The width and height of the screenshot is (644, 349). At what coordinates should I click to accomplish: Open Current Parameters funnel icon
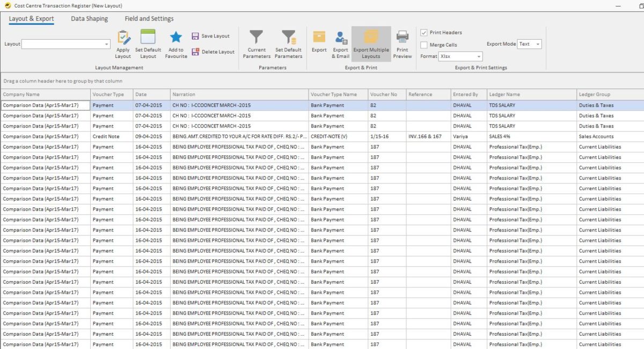tap(257, 38)
